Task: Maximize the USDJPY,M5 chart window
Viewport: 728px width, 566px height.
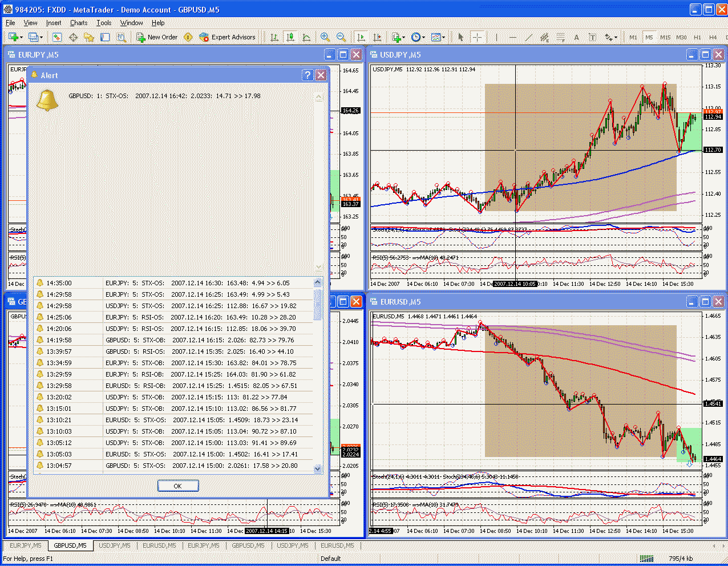Action: click(705, 55)
